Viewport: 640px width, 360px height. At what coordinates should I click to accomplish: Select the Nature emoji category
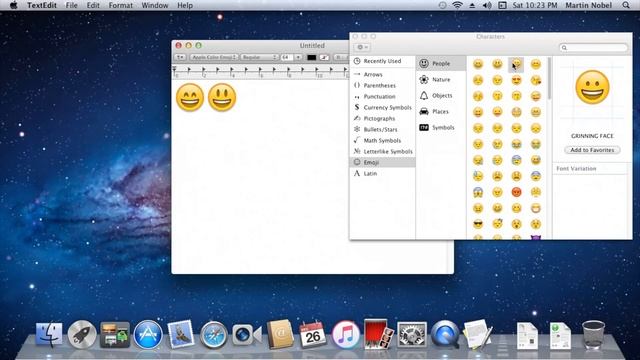[441, 80]
